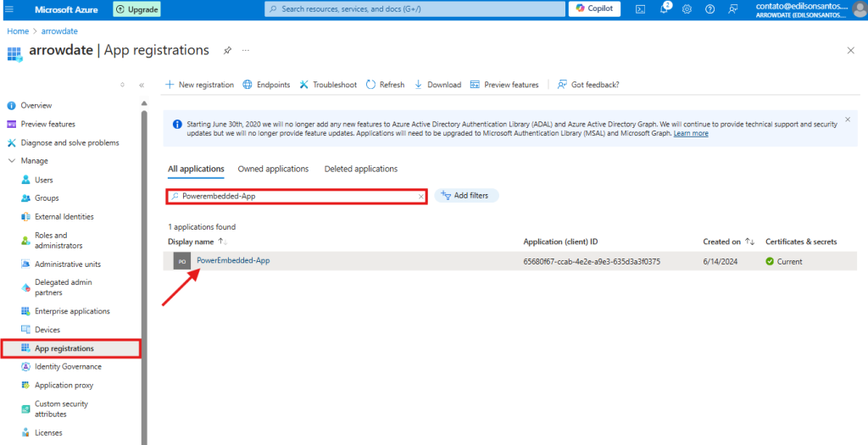The image size is (868, 445).
Task: Click the application search field
Action: tap(297, 196)
